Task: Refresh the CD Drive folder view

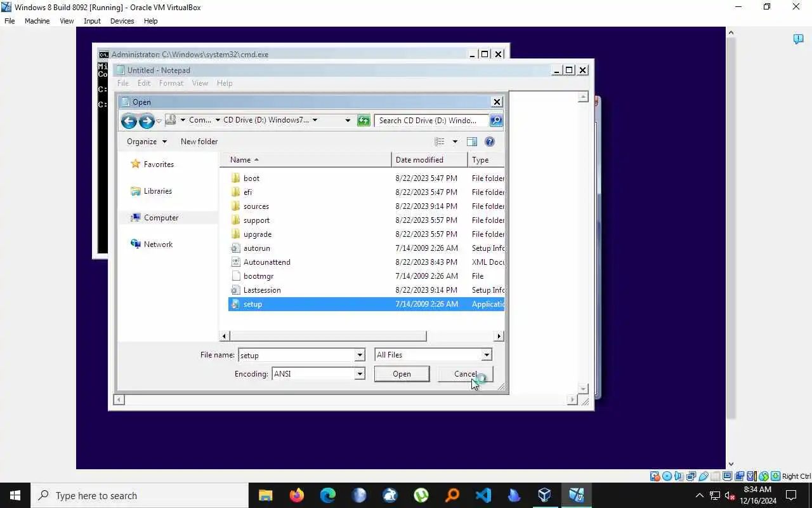Action: click(363, 120)
